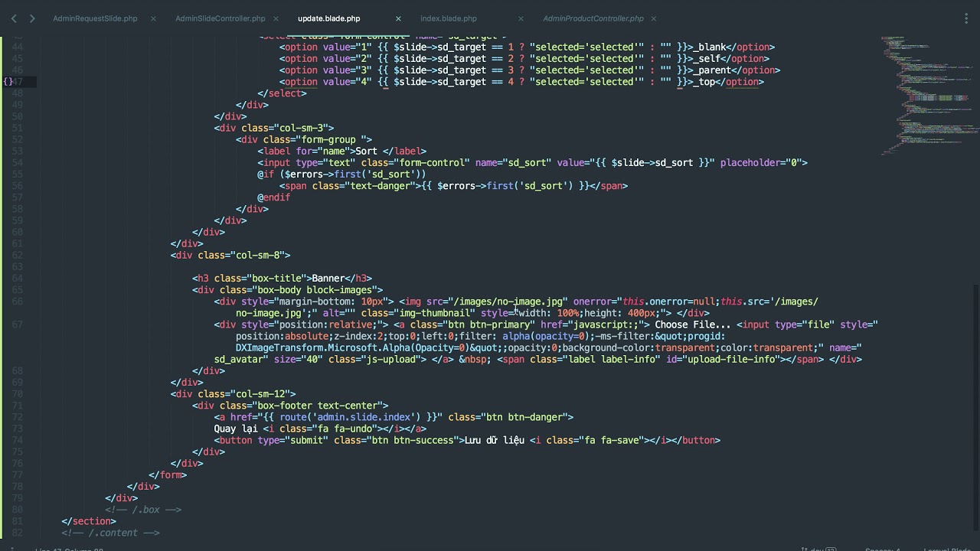Click the closing </section> tag
The image size is (980, 551).
coord(89,521)
